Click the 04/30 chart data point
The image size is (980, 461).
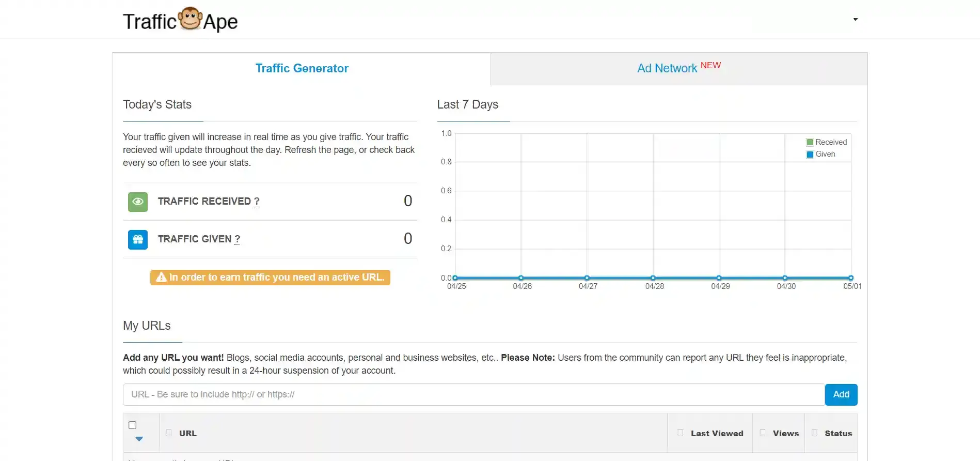click(x=784, y=278)
